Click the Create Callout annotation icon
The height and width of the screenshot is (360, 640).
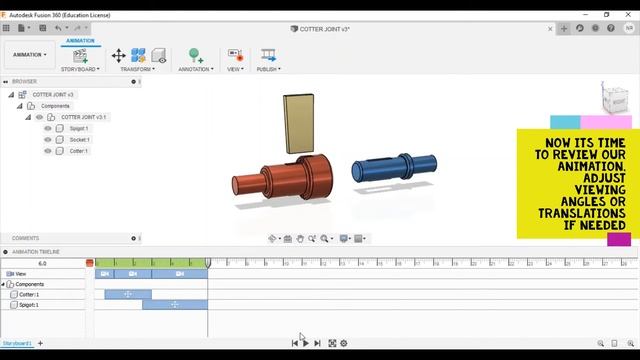(x=196, y=56)
